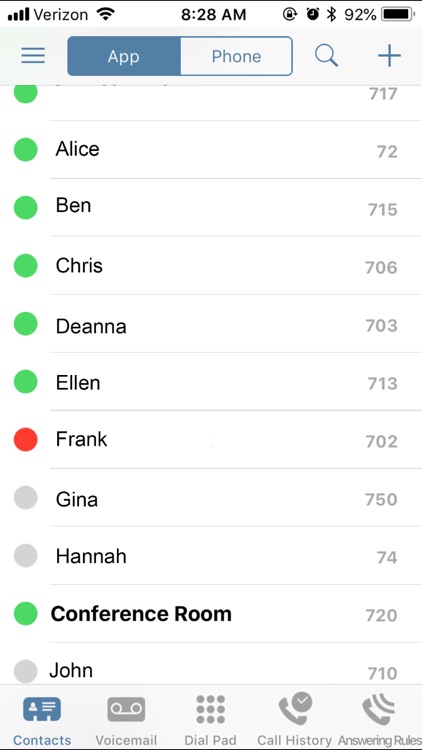Open Hannah's contact row
This screenshot has width=422, height=750.
[x=211, y=556]
